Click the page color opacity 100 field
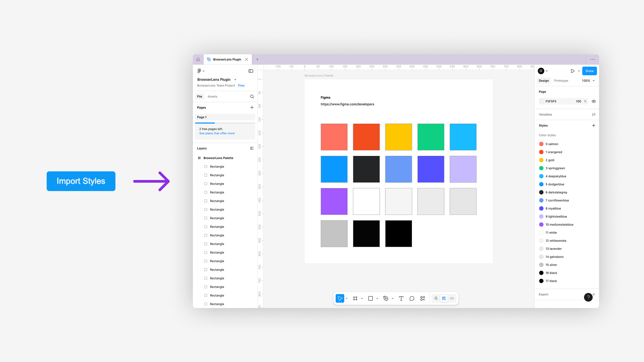Viewport: 644px width, 362px height. coord(579,101)
